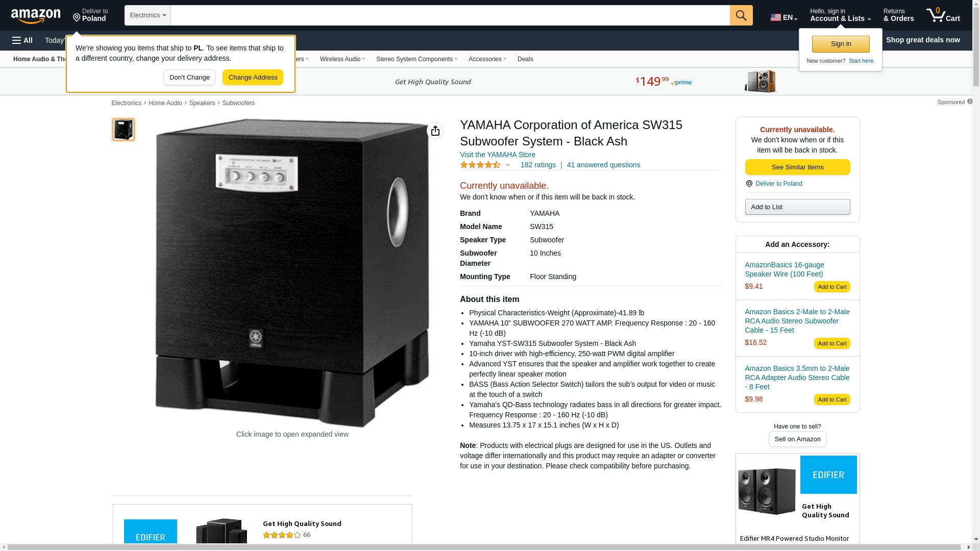The height and width of the screenshot is (551, 980).
Task: Click the magnifying glass search button
Action: [x=741, y=15]
